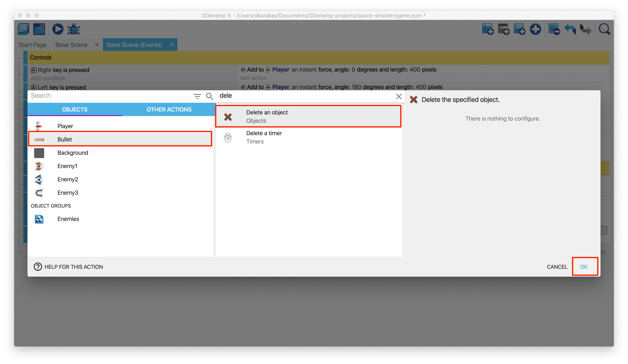Switch to the Other Actions tab

pos(169,110)
